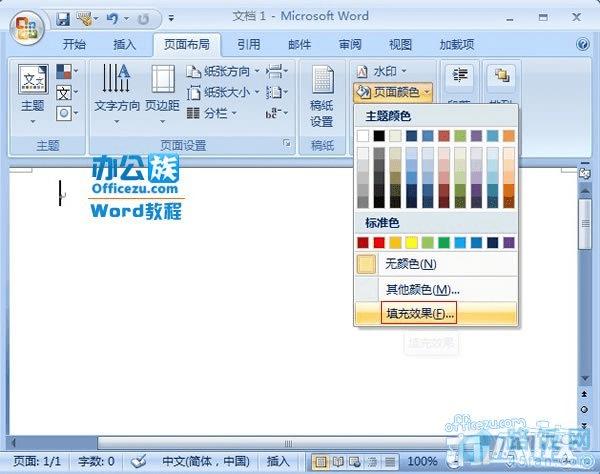Viewport: 600px width, 474px height.
Task: Toggle Insert/Overtype mode (插入)
Action: pyautogui.click(x=278, y=461)
